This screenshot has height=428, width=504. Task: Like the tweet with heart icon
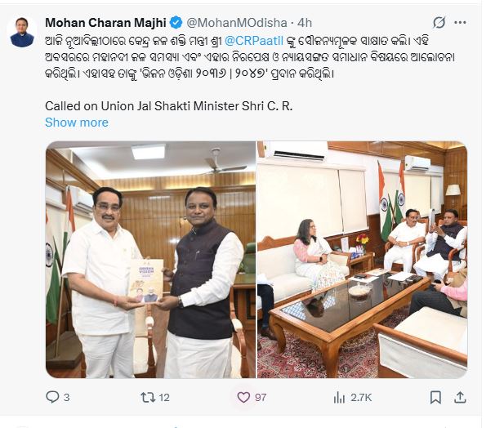(x=243, y=398)
